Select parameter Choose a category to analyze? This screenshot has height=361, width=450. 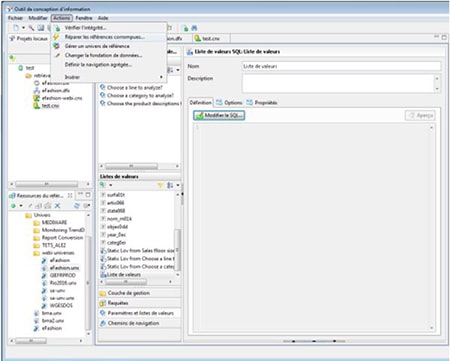pyautogui.click(x=140, y=96)
